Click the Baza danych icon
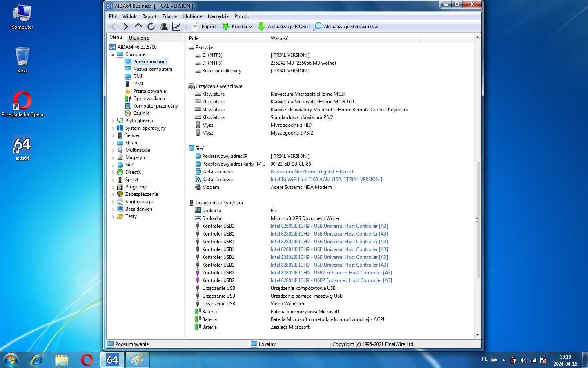Viewport: 588px width, 368px height. point(120,209)
